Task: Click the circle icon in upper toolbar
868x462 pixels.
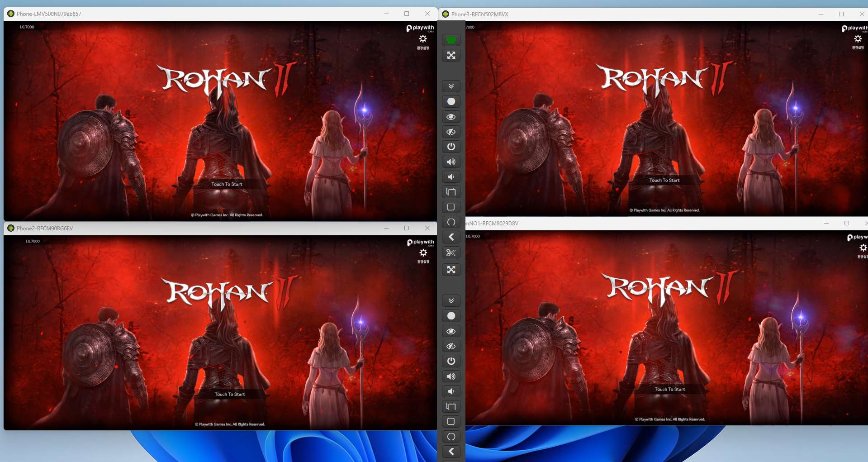Action: (451, 222)
